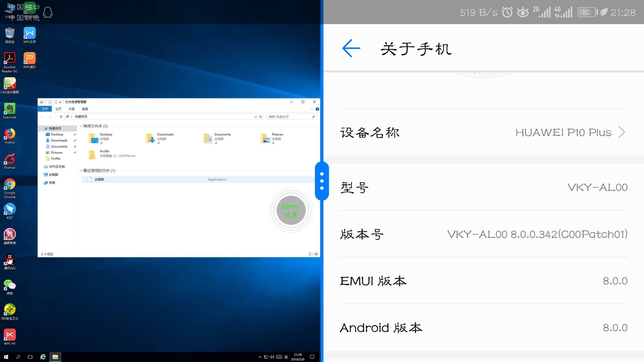This screenshot has width=644, height=362.
Task: Click the Windows Start button
Action: click(6, 357)
